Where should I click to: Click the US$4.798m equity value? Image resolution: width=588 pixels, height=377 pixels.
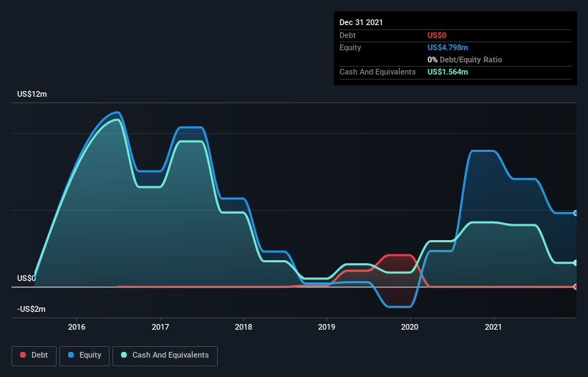tap(448, 47)
